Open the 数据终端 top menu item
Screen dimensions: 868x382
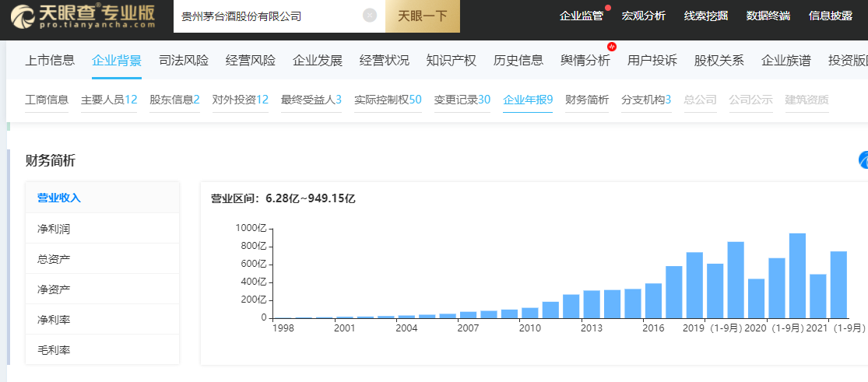coord(768,16)
